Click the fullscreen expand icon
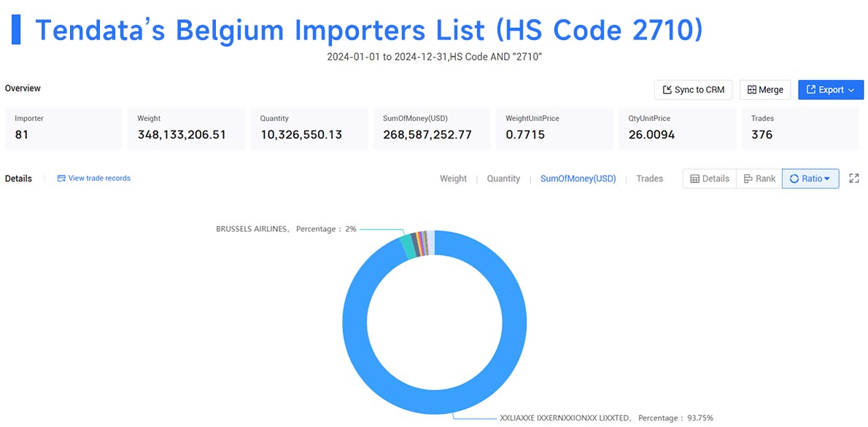The width and height of the screenshot is (868, 427). pyautogui.click(x=854, y=179)
